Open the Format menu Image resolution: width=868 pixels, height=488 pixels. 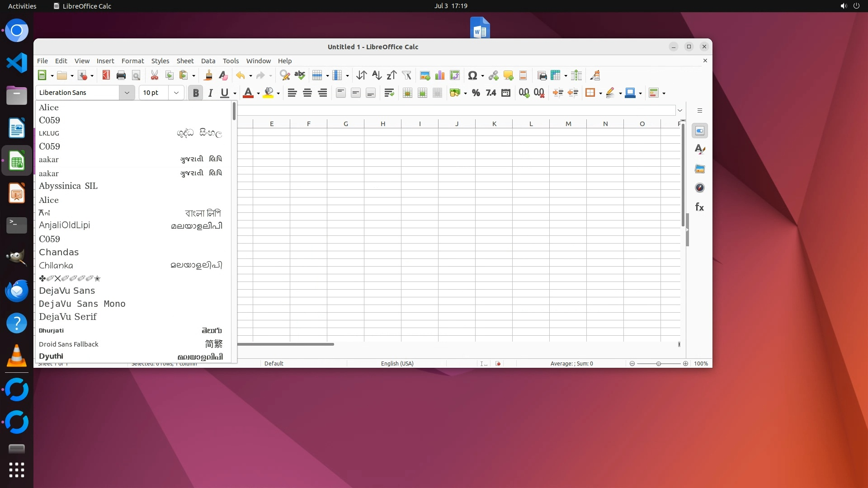(x=132, y=61)
